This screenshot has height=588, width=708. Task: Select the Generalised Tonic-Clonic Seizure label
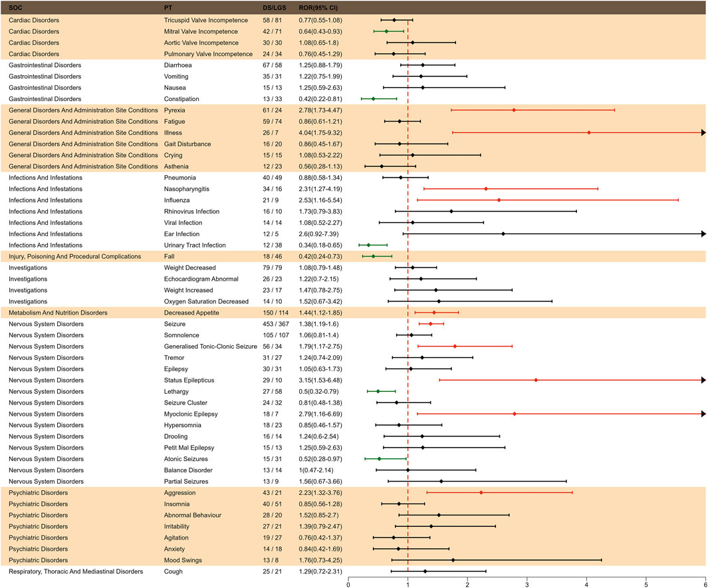tap(211, 347)
